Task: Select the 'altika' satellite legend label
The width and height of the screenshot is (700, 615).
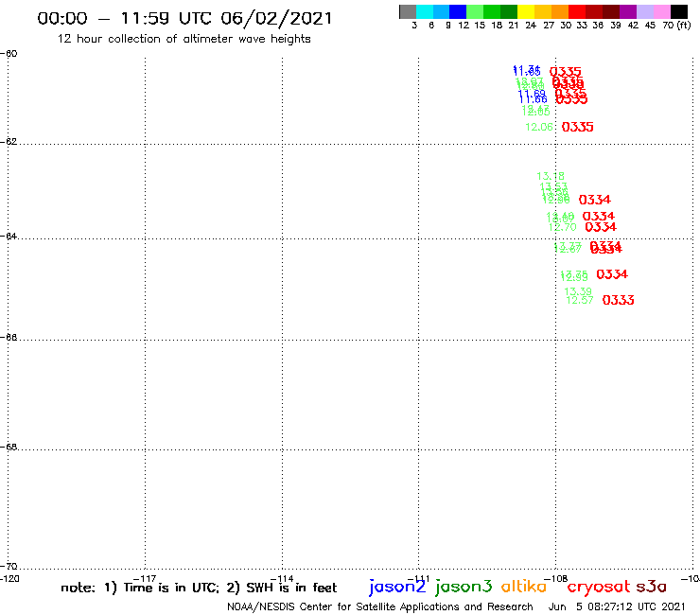Action: pos(524,587)
